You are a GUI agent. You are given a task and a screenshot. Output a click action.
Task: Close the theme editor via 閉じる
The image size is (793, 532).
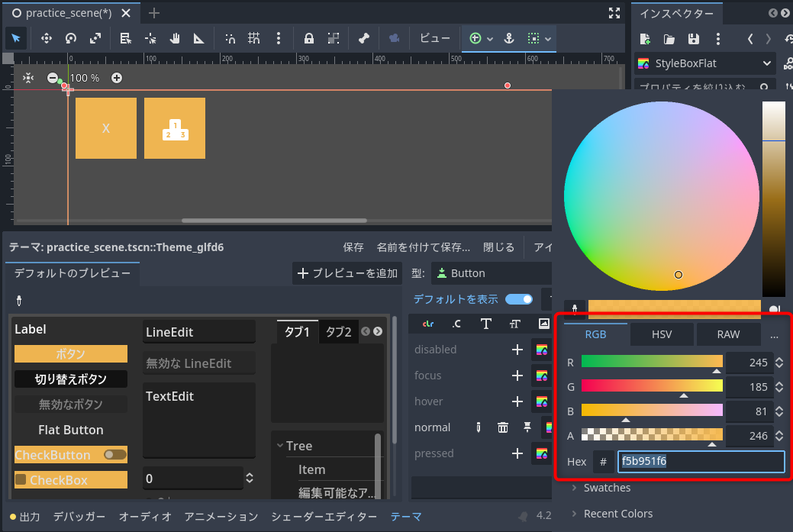[498, 247]
